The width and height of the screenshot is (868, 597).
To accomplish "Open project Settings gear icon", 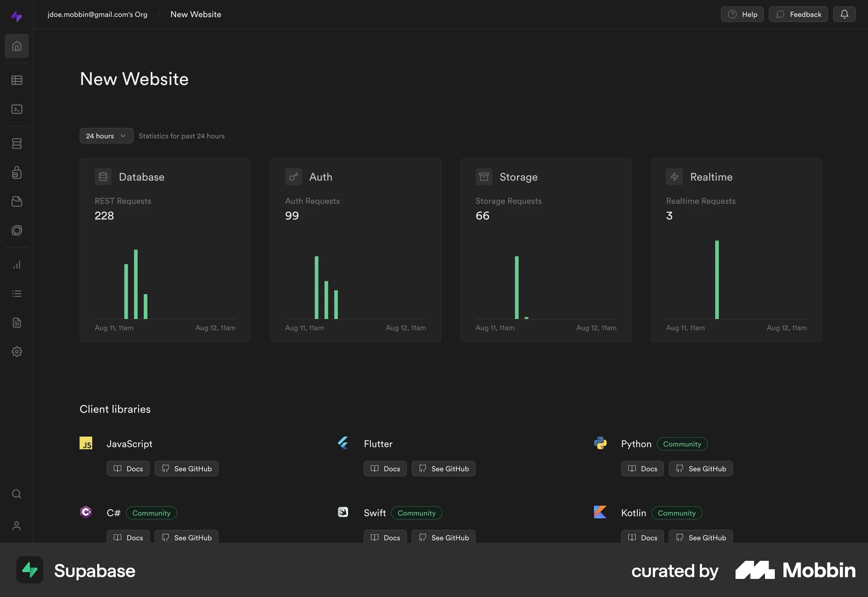I will tap(17, 352).
